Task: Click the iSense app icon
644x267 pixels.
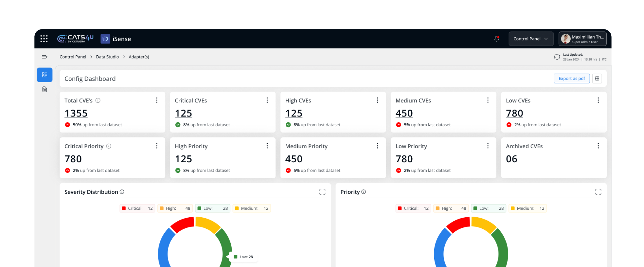Action: [105, 39]
